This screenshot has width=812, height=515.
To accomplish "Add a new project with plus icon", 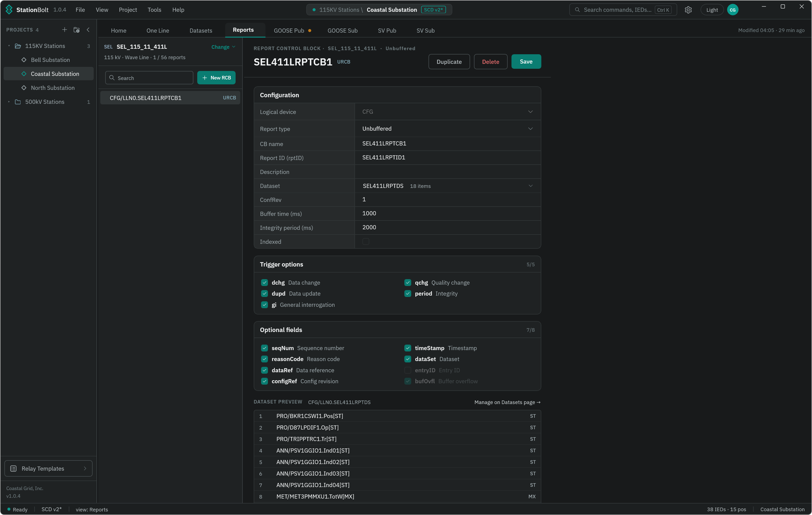I will pos(64,30).
